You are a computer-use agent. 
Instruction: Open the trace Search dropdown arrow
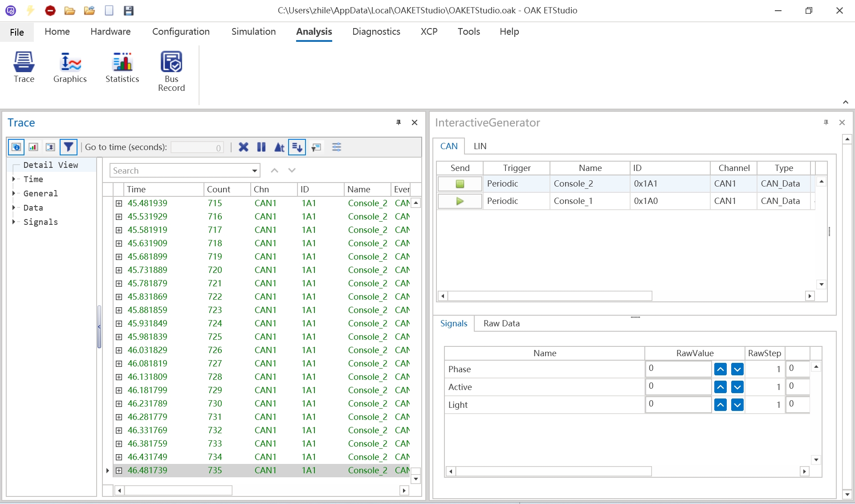pyautogui.click(x=254, y=171)
